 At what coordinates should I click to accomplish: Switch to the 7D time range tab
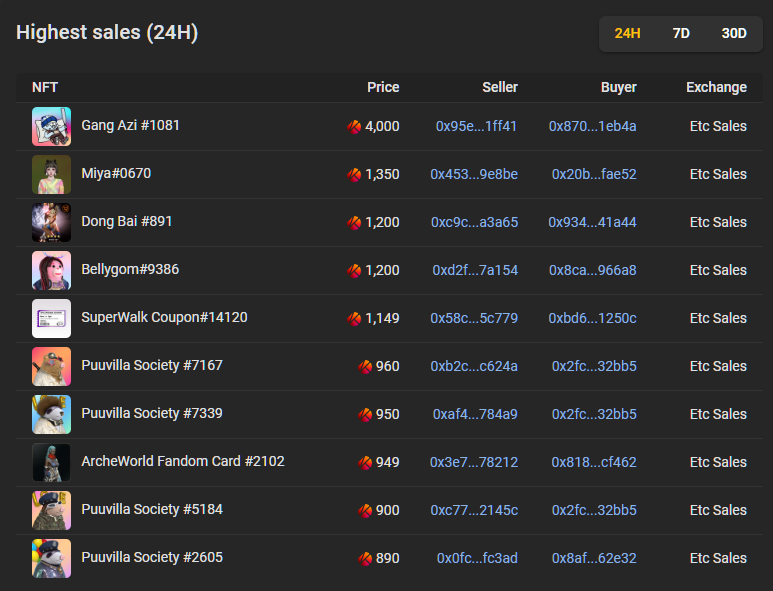[x=681, y=34]
